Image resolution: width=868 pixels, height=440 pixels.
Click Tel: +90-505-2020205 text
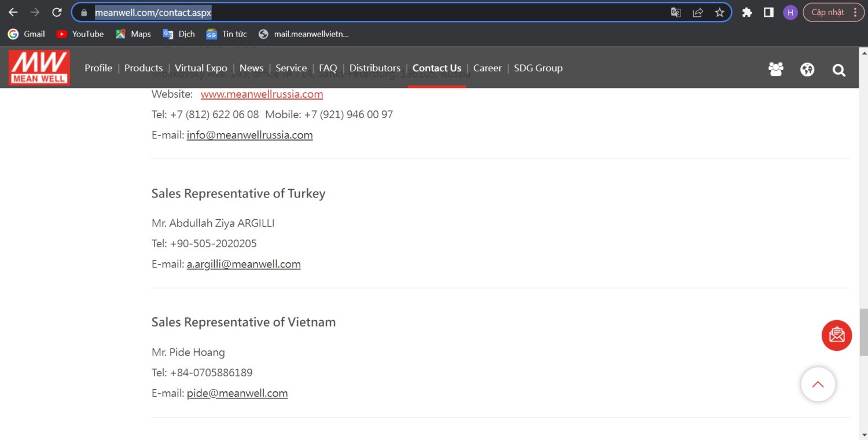pos(204,243)
